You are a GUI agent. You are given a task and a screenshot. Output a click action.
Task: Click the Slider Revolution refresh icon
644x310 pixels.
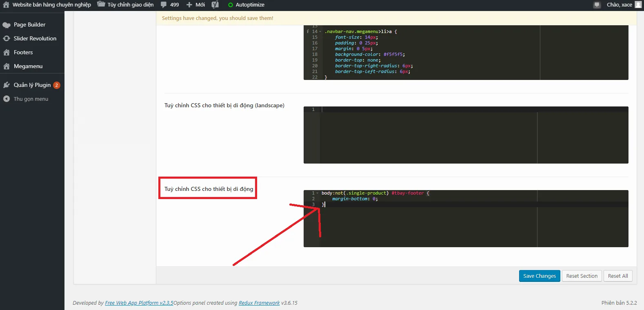pos(7,38)
